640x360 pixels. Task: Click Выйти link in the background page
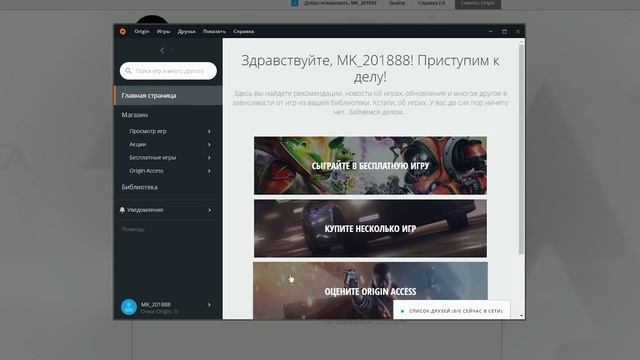tap(397, 3)
